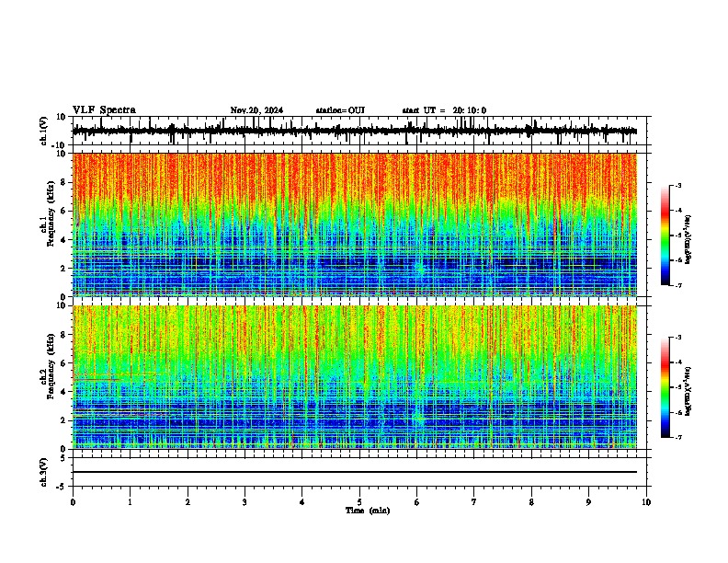The height and width of the screenshot is (563, 728).
Task: Click the ch.2 colorbar 'log(PSD)' unit label
Action: point(688,391)
